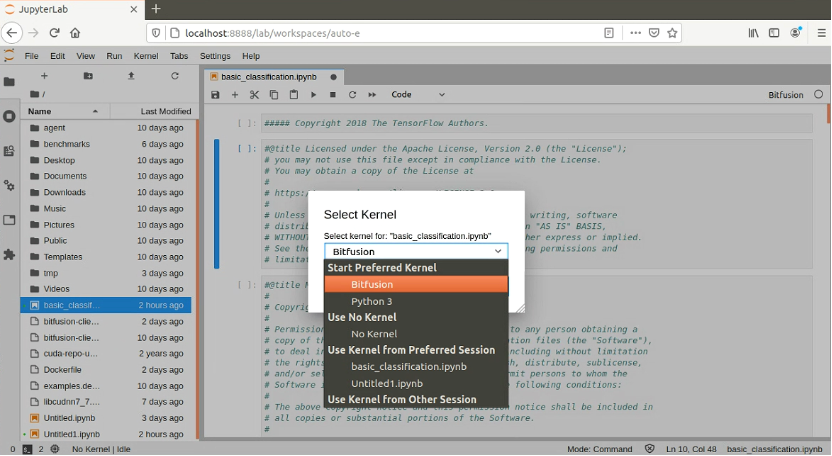Open the Templates folder
This screenshot has width=832, height=456.
(106, 257)
